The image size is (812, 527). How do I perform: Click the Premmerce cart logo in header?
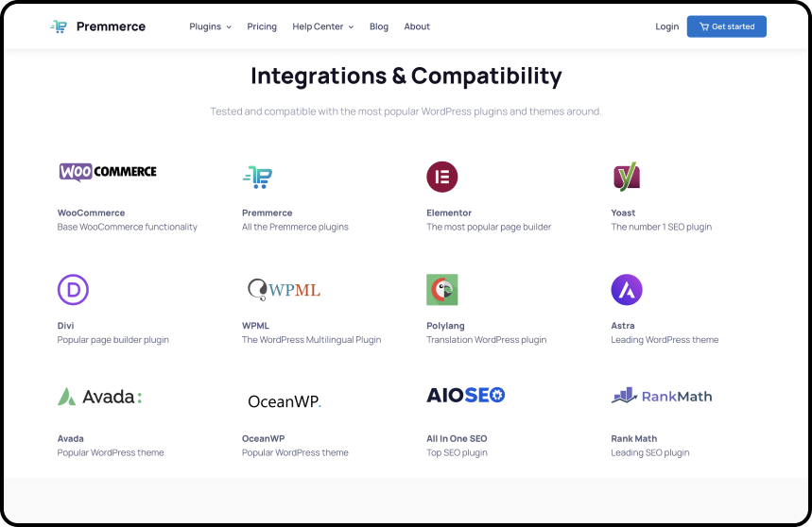[59, 26]
